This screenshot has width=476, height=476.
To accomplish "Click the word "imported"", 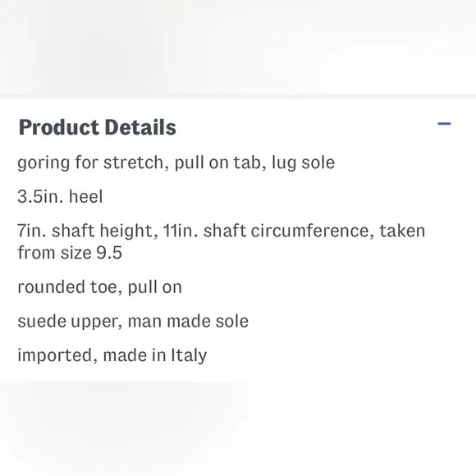I will [55, 355].
